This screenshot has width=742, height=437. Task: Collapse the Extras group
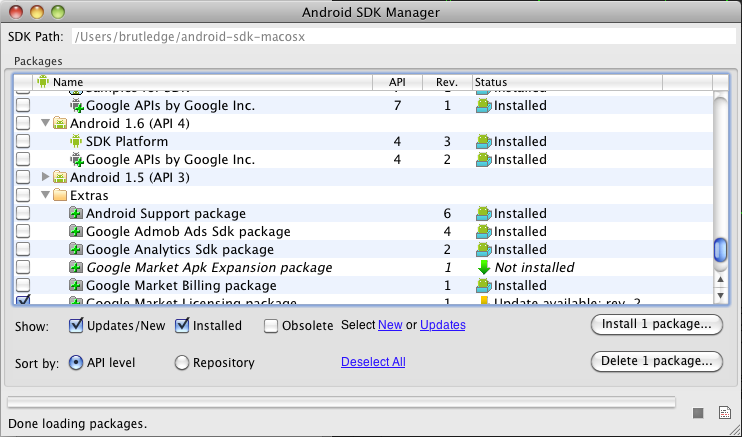(45, 195)
